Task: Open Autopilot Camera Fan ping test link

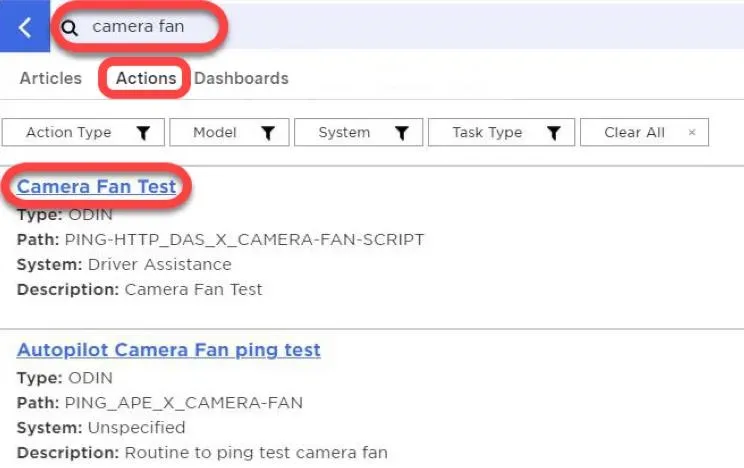Action: pos(168,350)
